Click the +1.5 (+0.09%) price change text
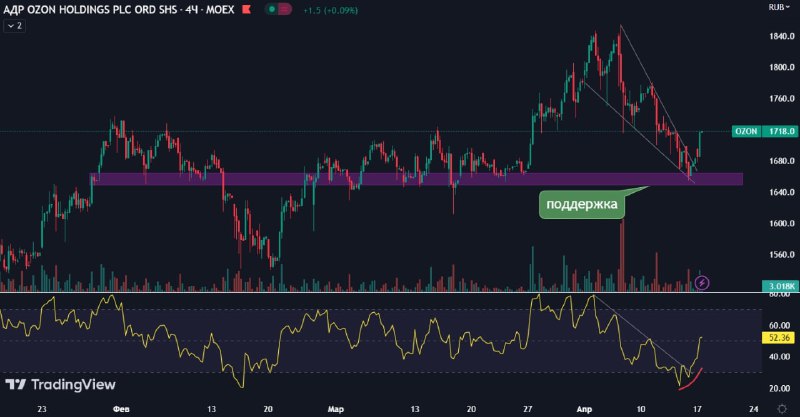The image size is (800, 417). pyautogui.click(x=330, y=10)
